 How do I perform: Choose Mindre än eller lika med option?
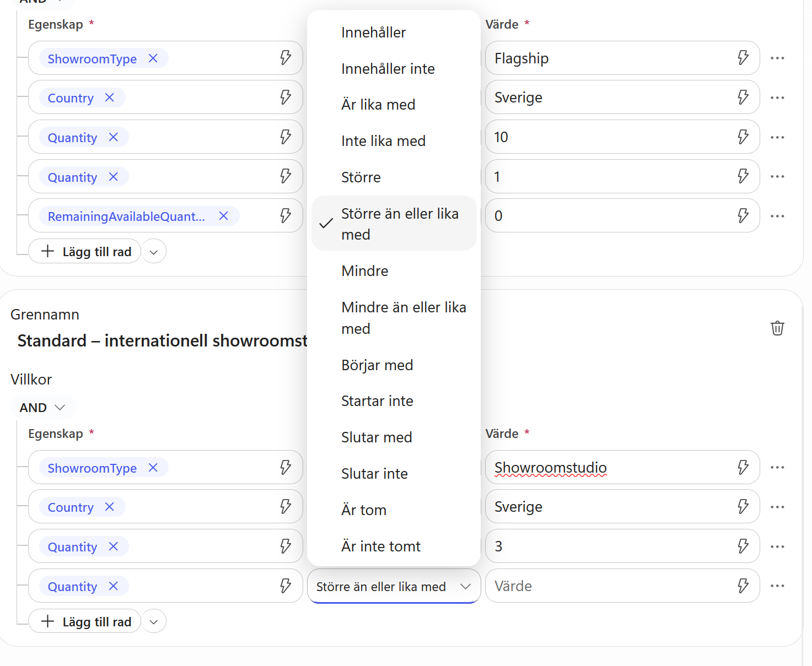click(394, 318)
